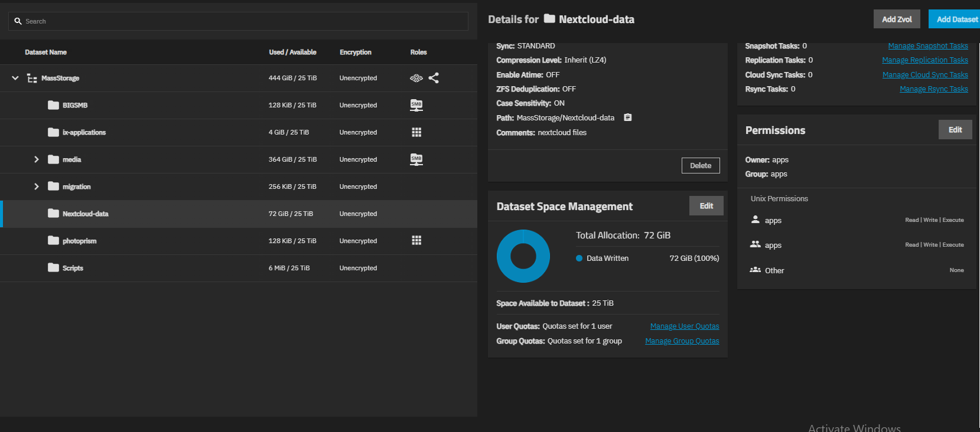
Task: Click the magnifier search icon
Action: pyautogui.click(x=18, y=21)
